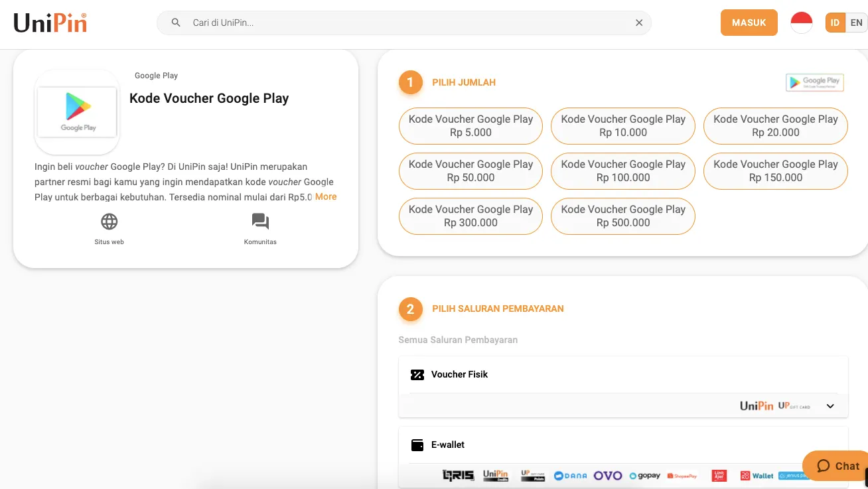Expand description with More link
868x489 pixels.
click(326, 196)
